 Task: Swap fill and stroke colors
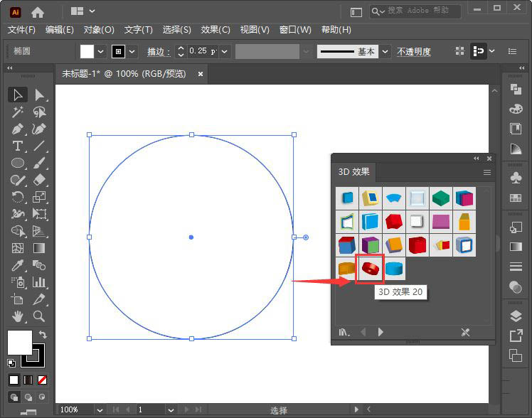point(42,334)
